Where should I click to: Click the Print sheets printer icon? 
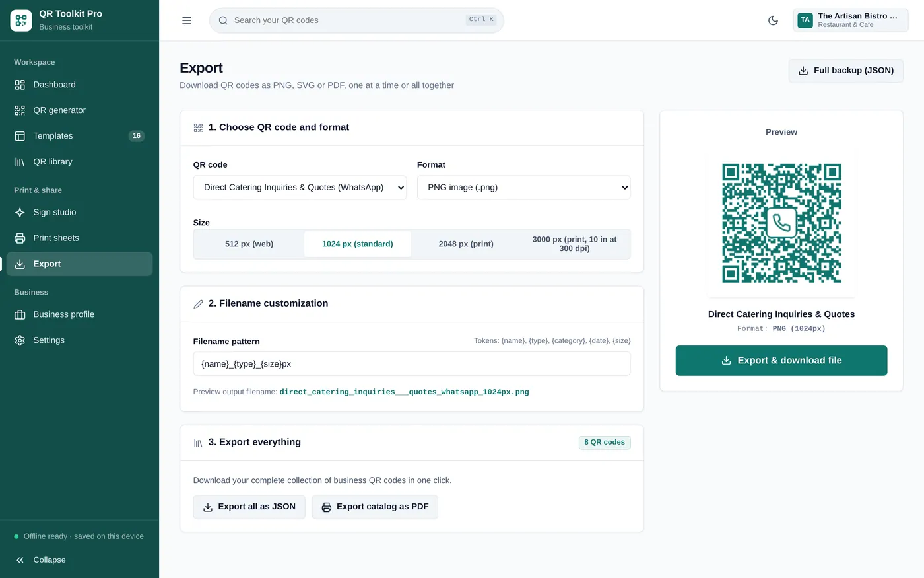tap(20, 238)
